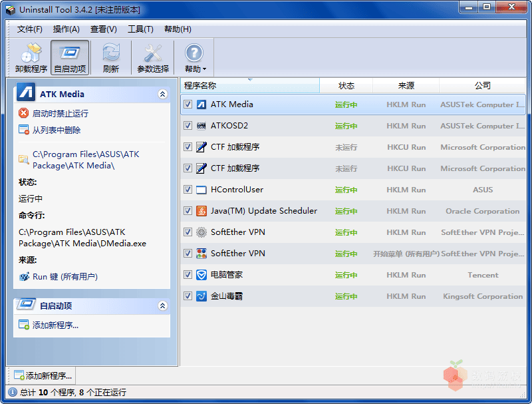
Task: Click the ATK Media logo in side panel header
Action: (26, 92)
